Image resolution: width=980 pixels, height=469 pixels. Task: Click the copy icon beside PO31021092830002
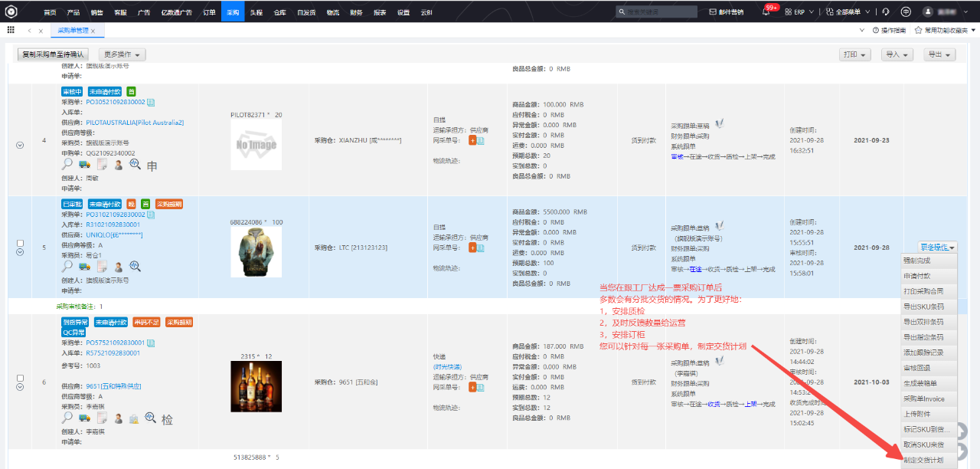pyautogui.click(x=151, y=215)
